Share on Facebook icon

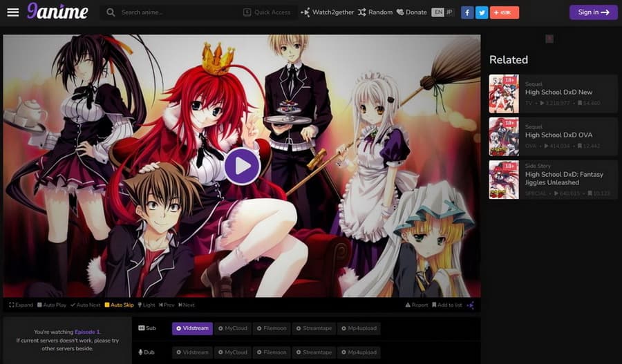(467, 12)
